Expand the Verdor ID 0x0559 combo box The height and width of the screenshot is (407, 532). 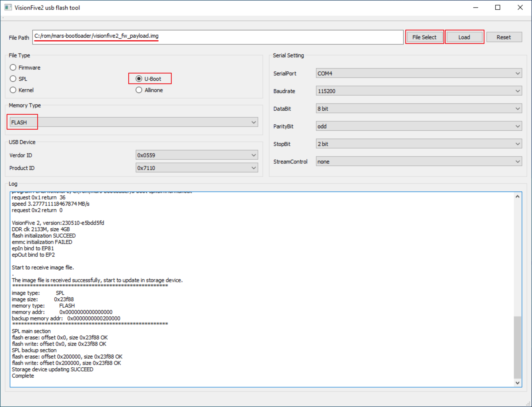pos(197,155)
